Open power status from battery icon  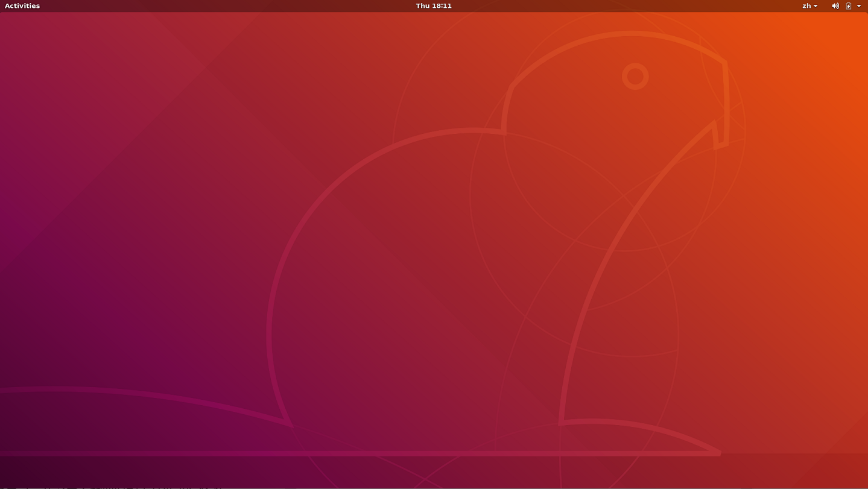pyautogui.click(x=849, y=6)
